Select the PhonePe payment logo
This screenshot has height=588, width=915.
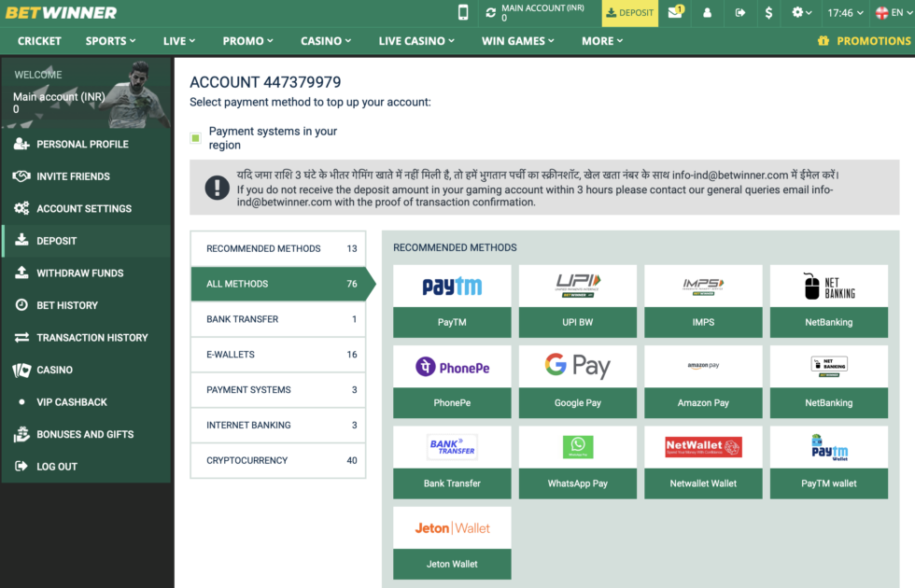(452, 367)
